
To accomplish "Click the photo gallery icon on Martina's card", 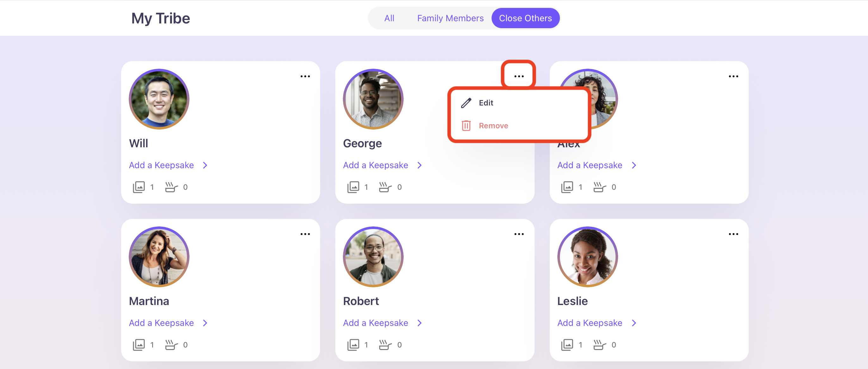I will [x=139, y=344].
